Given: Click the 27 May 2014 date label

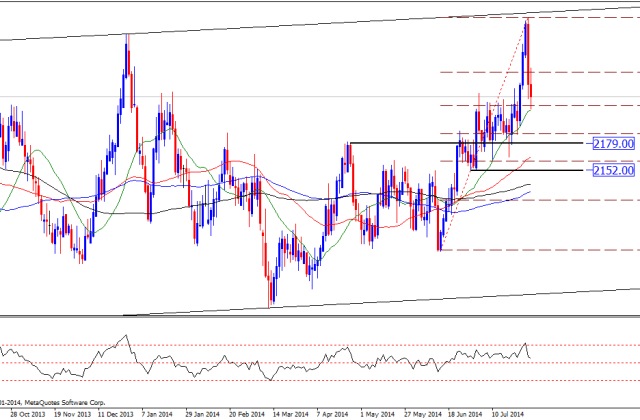Looking at the screenshot, I should [422, 414].
